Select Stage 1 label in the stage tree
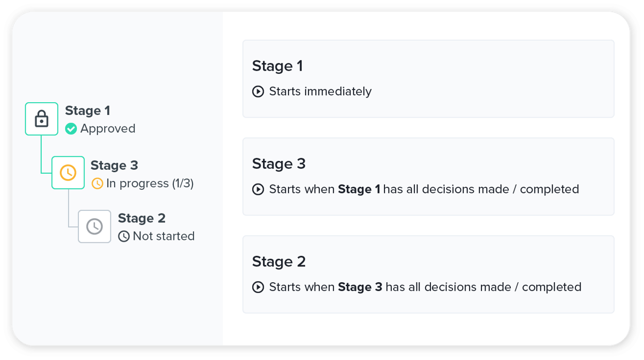The image size is (644, 360). coord(87,111)
